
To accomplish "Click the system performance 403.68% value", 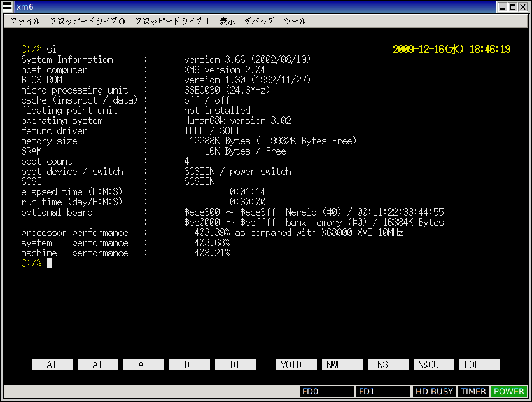I will (x=212, y=243).
